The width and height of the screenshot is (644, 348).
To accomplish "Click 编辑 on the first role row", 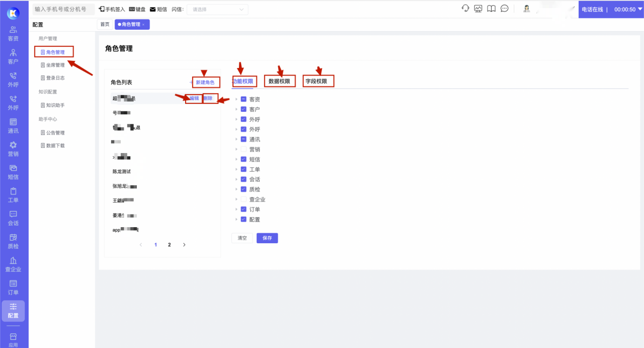I will (x=194, y=98).
